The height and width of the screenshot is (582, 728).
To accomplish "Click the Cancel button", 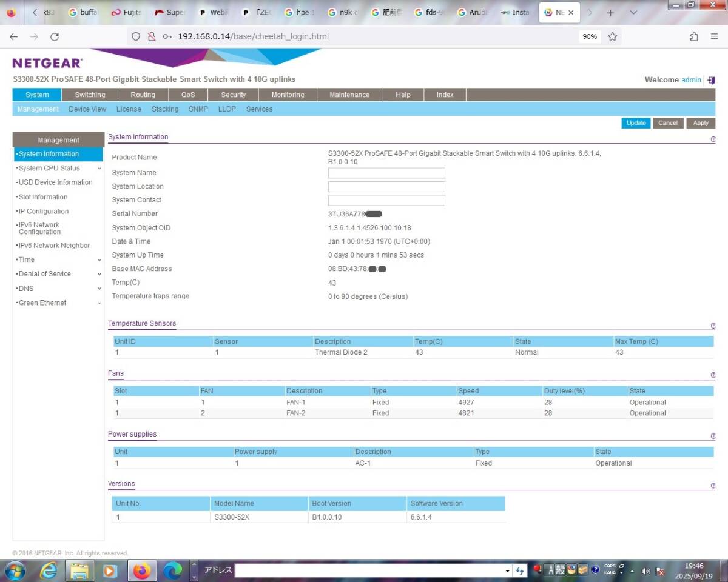I will (x=668, y=123).
